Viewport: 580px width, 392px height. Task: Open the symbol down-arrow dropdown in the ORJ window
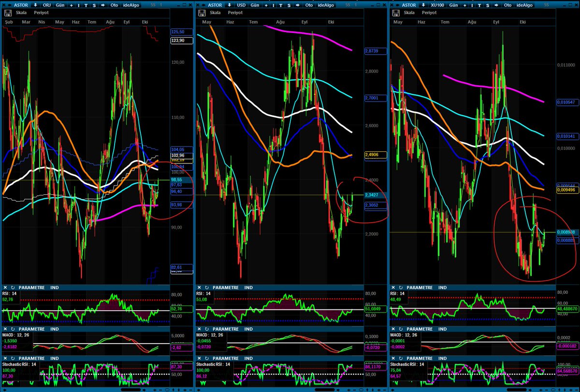(x=35, y=5)
